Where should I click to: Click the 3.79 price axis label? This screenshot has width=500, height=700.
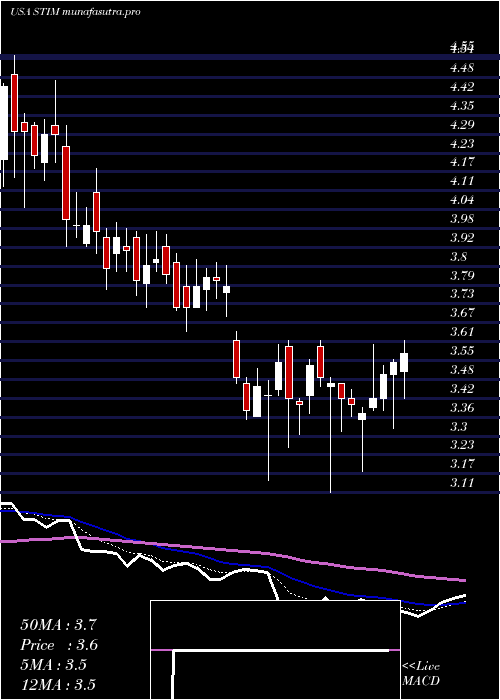(462, 275)
